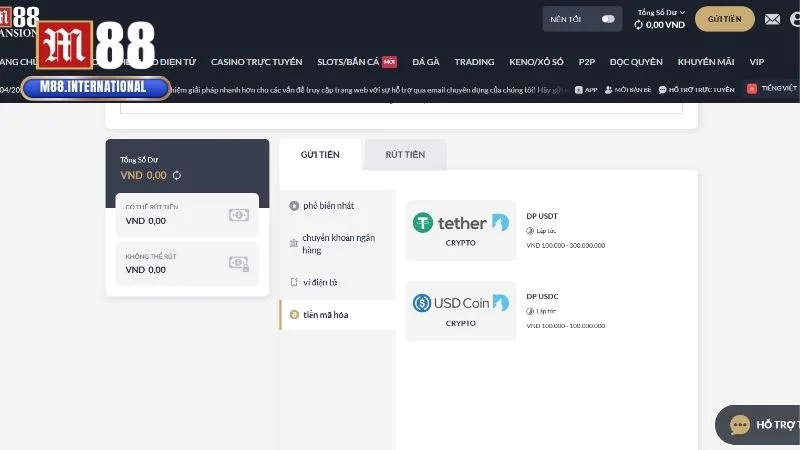The image size is (800, 450).
Task: Select chuyển khoản ngân hàng category
Action: [338, 244]
